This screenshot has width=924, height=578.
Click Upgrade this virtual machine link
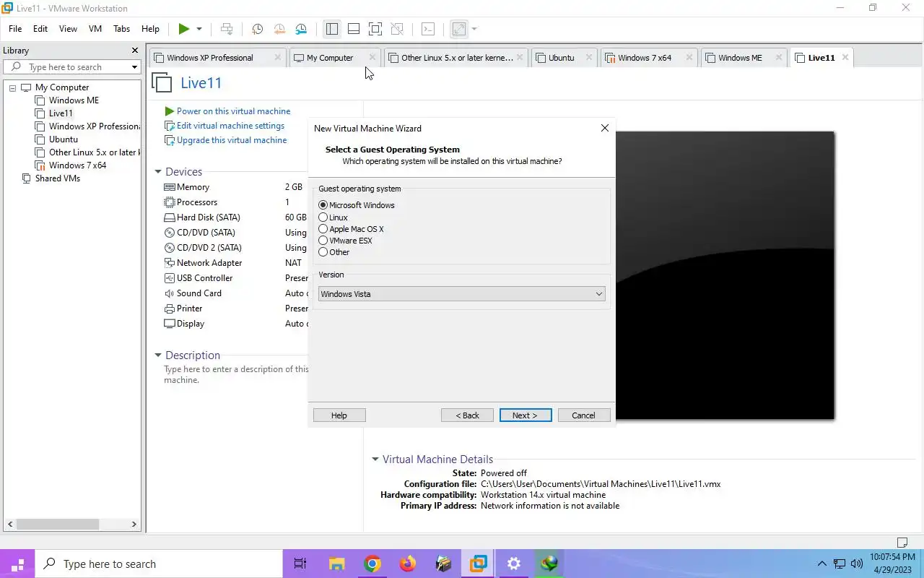coord(232,140)
